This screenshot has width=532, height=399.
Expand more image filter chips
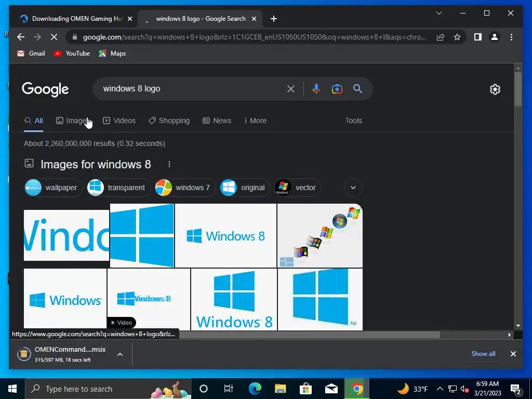pyautogui.click(x=353, y=188)
